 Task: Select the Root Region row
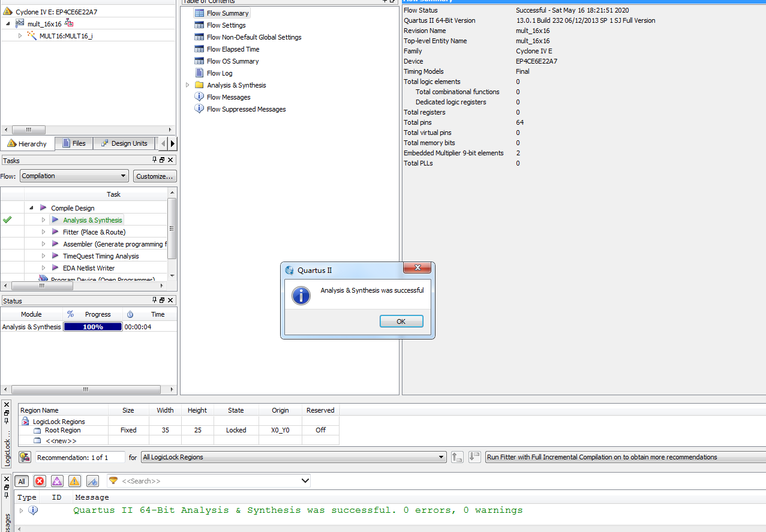(179, 430)
